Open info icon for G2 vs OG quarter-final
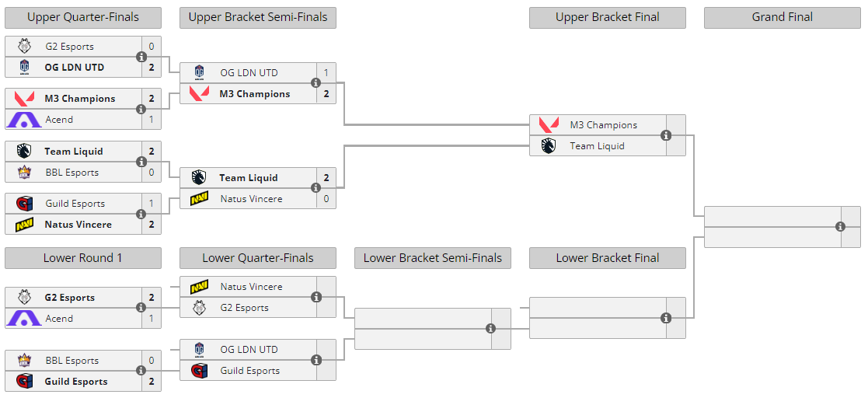 (141, 57)
